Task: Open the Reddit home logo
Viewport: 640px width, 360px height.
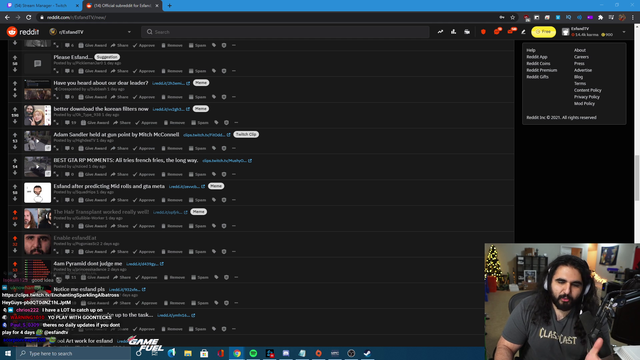Action: coord(23,32)
